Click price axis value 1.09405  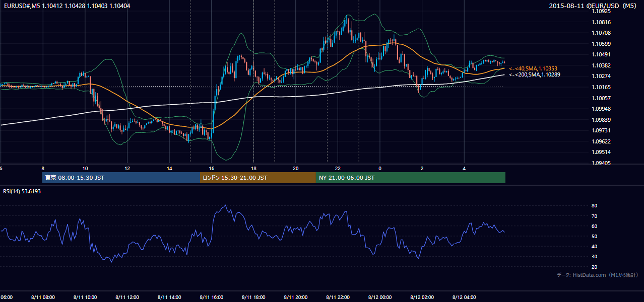coord(601,163)
